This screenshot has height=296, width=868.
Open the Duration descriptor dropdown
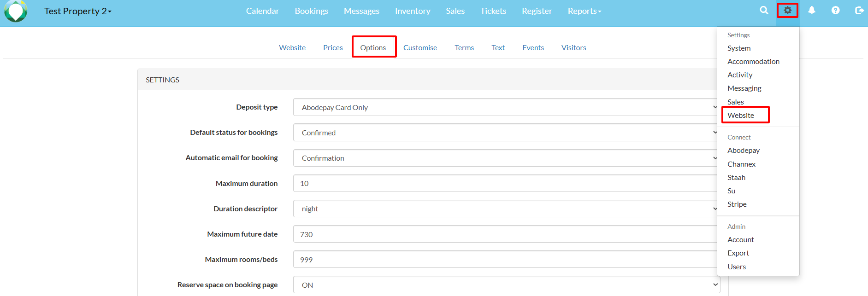(506, 209)
